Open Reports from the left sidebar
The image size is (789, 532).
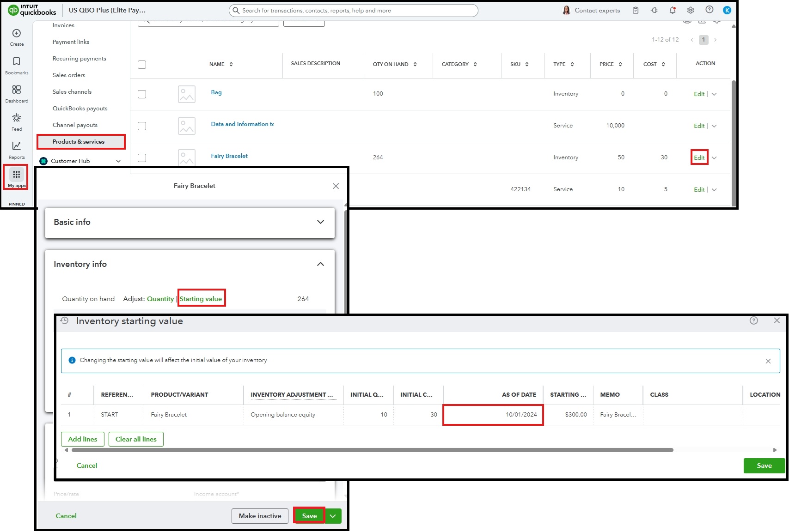click(17, 146)
